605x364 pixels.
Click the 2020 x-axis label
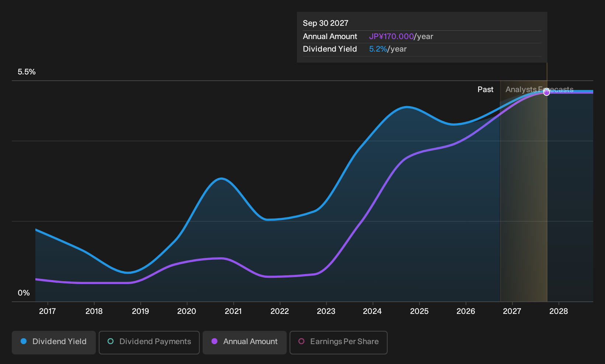point(187,311)
